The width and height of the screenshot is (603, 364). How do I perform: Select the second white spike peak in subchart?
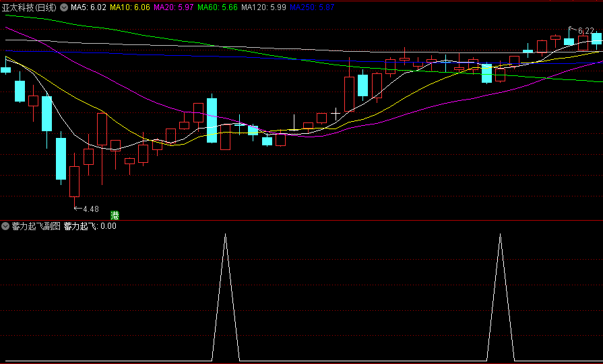coord(501,234)
